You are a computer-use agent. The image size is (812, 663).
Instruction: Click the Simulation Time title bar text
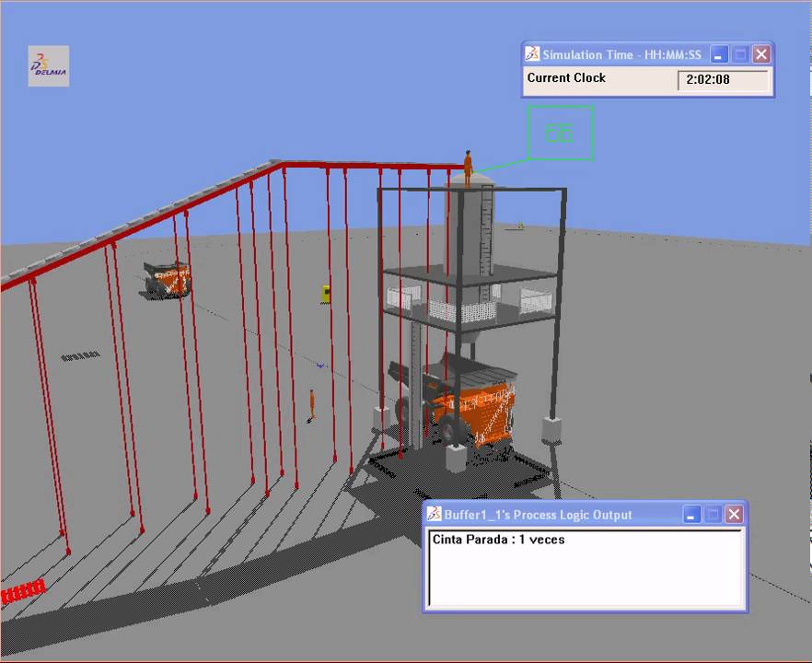[x=621, y=55]
